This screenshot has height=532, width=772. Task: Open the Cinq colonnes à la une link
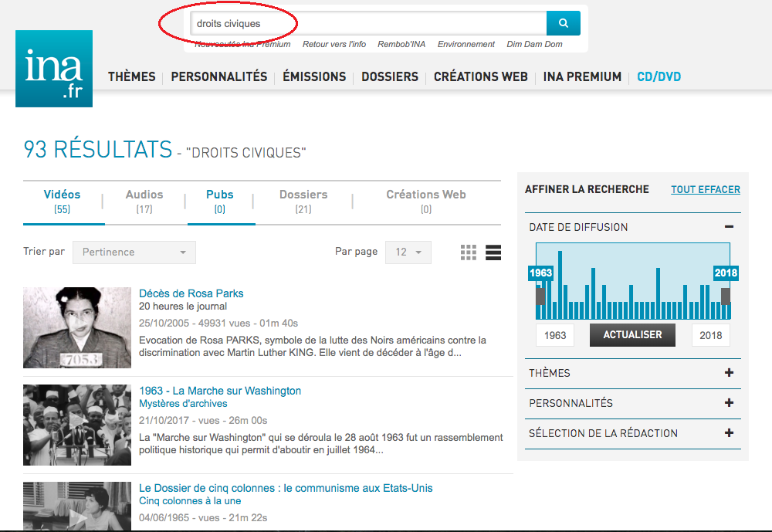click(190, 501)
